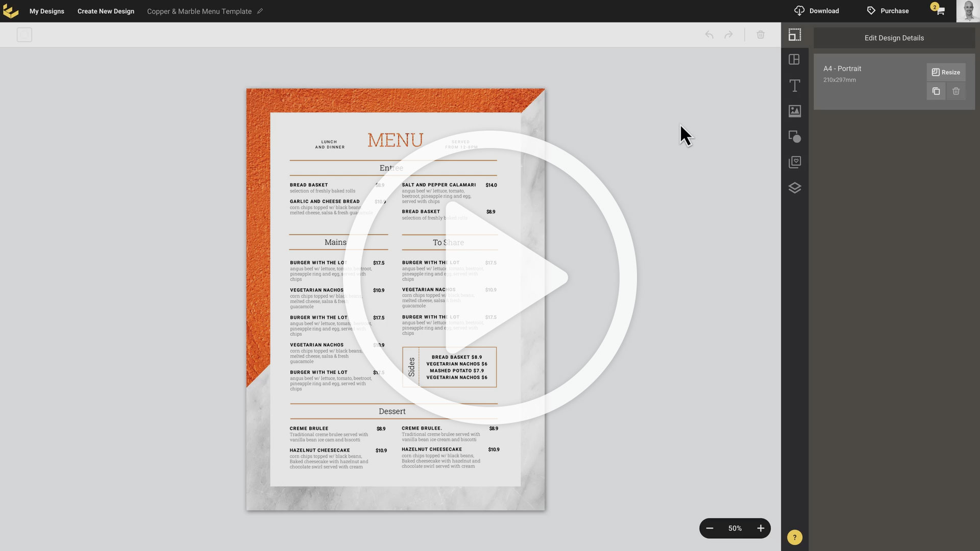Open the Shapes panel icon
The height and width of the screenshot is (551, 980).
tap(795, 137)
